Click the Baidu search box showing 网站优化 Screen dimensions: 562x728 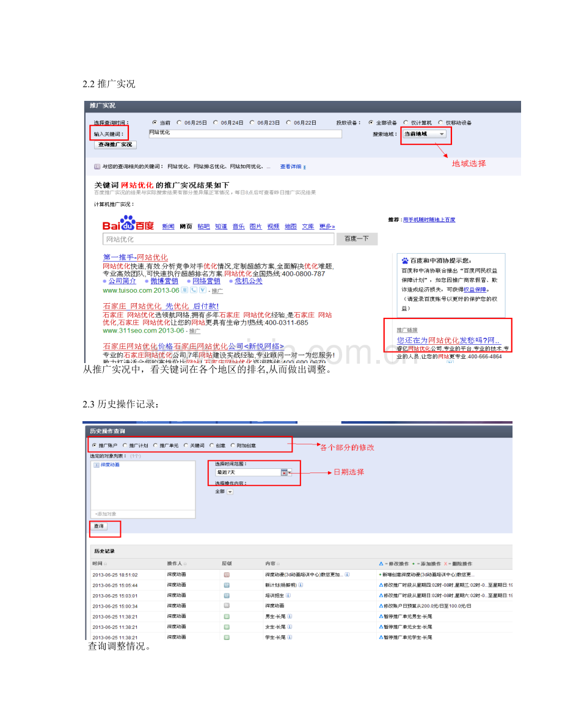pyautogui.click(x=218, y=239)
